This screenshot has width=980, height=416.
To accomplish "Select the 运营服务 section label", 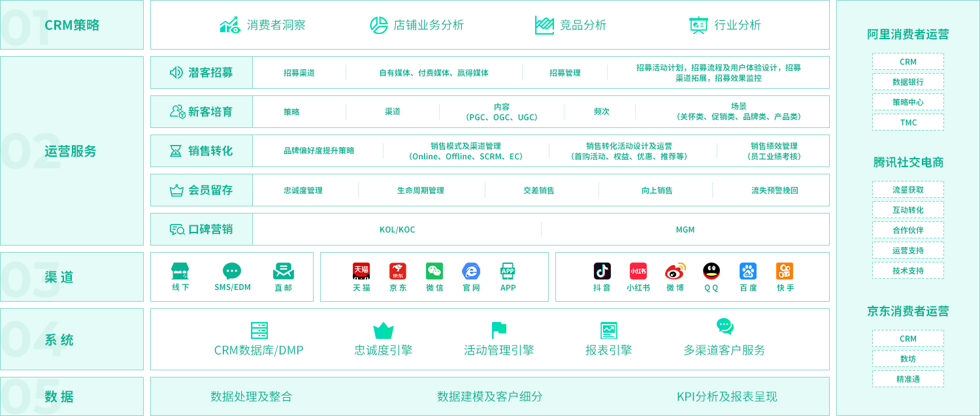I will tap(71, 151).
